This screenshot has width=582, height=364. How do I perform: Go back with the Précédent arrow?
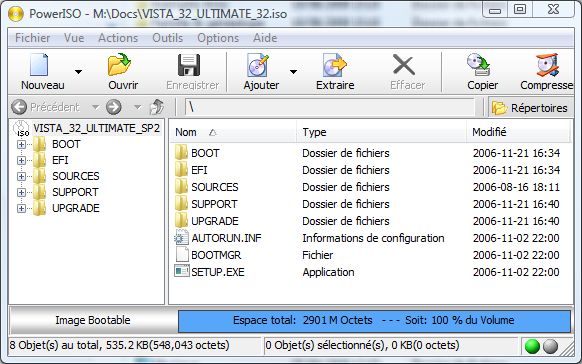(19, 107)
